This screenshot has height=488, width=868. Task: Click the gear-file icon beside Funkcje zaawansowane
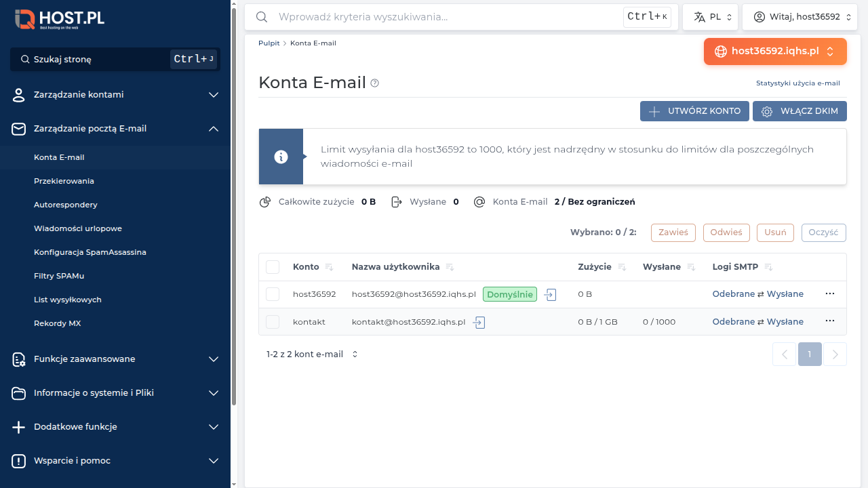coord(19,359)
